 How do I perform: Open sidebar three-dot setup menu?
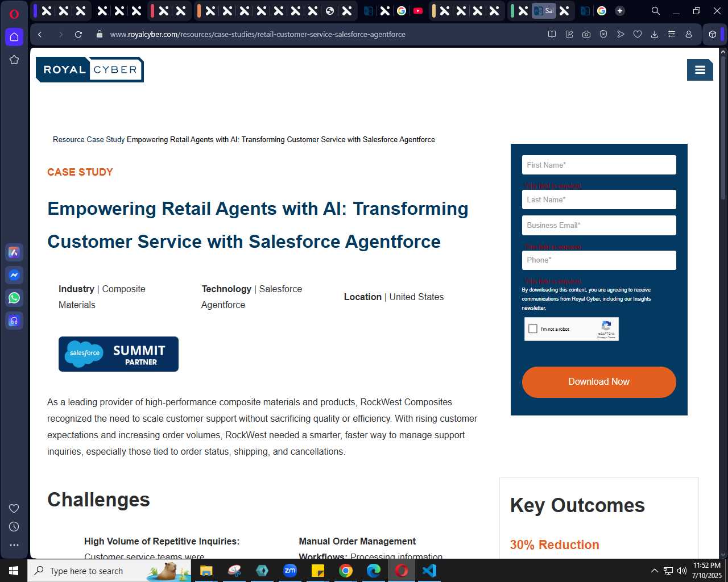(14, 544)
